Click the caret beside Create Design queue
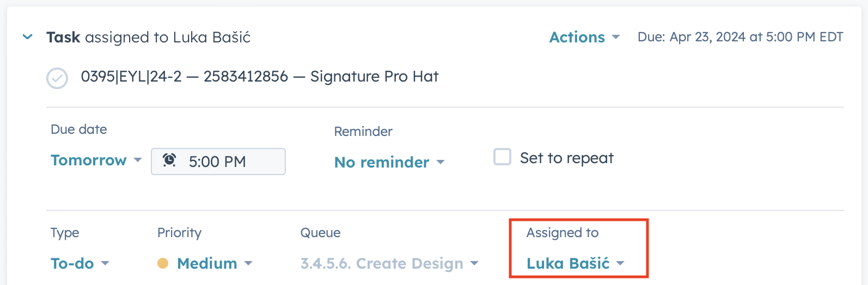The image size is (868, 285). pyautogui.click(x=474, y=264)
